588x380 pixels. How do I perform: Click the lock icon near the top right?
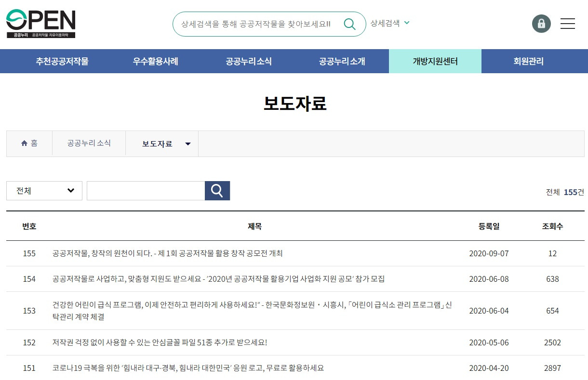pyautogui.click(x=541, y=23)
